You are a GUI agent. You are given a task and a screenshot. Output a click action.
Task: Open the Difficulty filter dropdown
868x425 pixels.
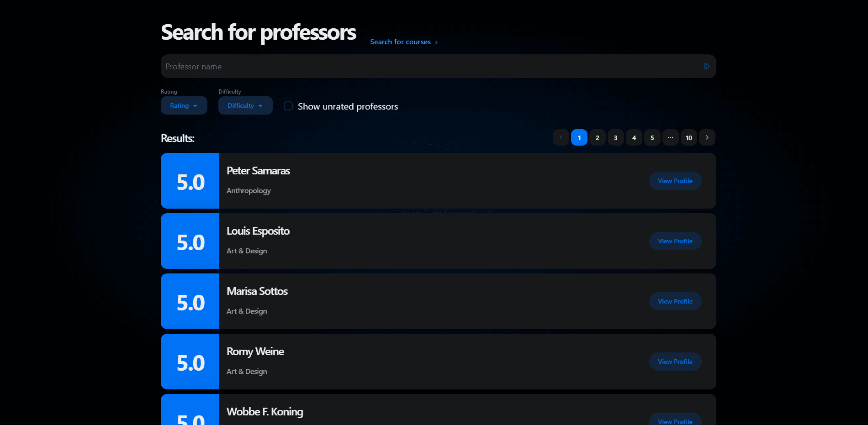click(x=245, y=105)
